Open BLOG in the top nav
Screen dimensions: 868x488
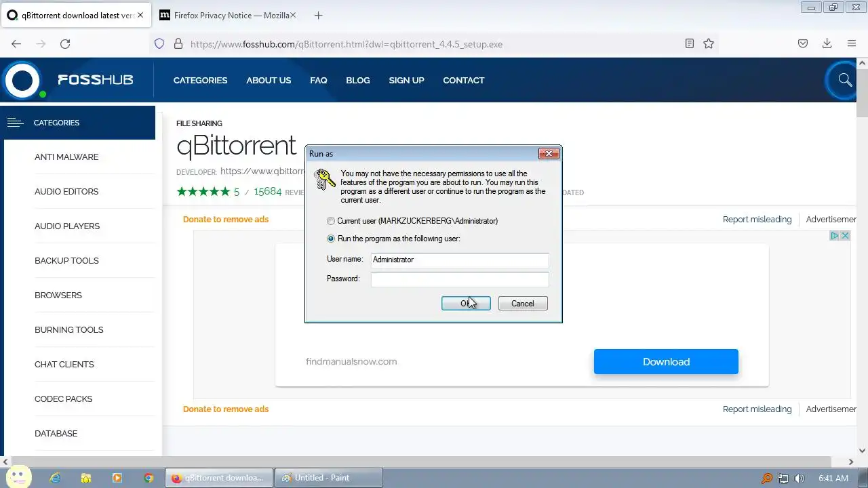coord(358,80)
